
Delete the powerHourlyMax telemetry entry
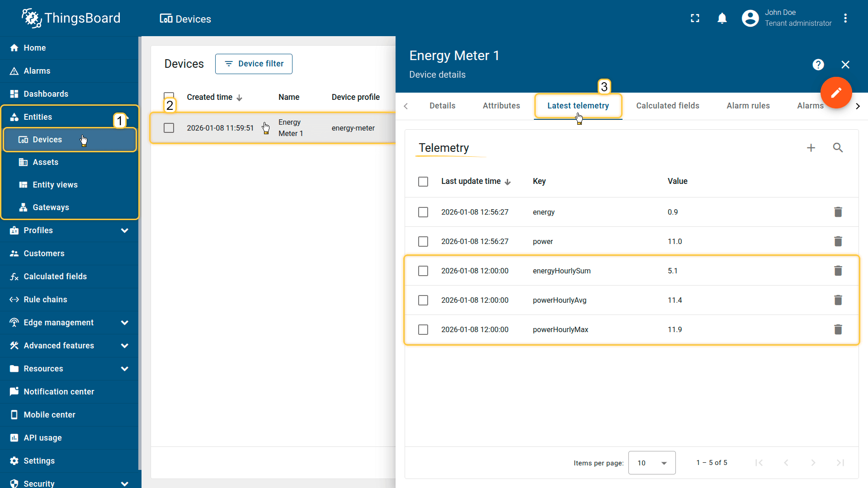(x=838, y=329)
